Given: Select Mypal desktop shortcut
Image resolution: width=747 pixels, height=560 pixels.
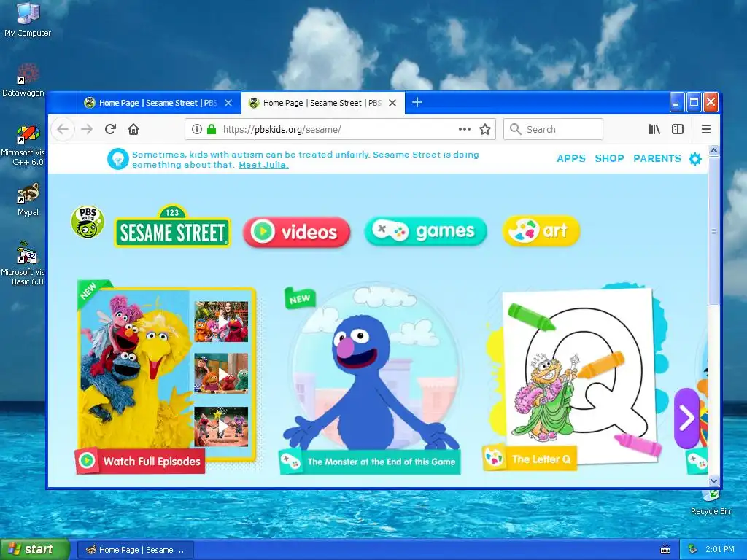Looking at the screenshot, I should coord(28,200).
